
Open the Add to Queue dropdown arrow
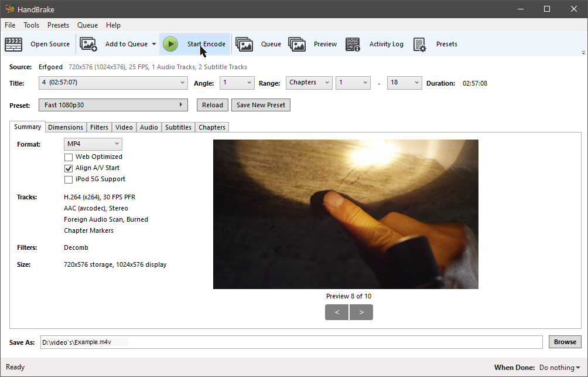coord(154,45)
